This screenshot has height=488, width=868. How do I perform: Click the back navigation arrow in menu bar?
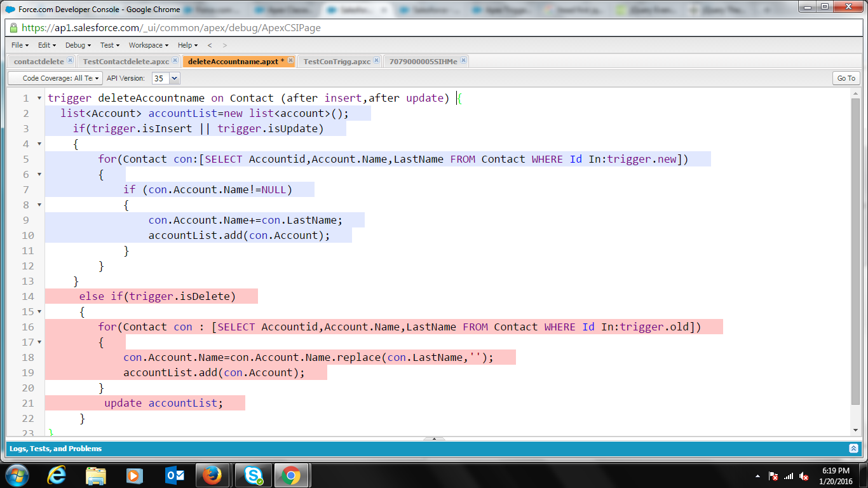tap(210, 45)
